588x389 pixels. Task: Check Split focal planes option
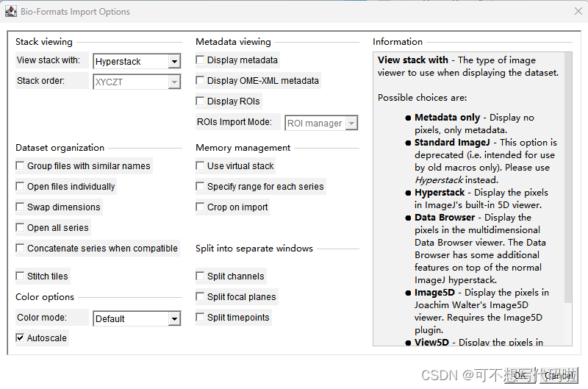tap(200, 296)
